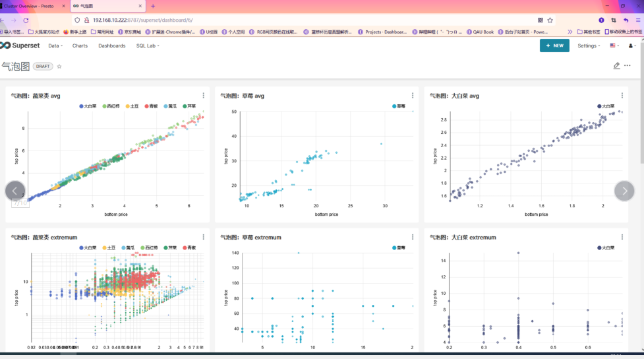644x359 pixels.
Task: Click the Superset logo
Action: (21, 46)
